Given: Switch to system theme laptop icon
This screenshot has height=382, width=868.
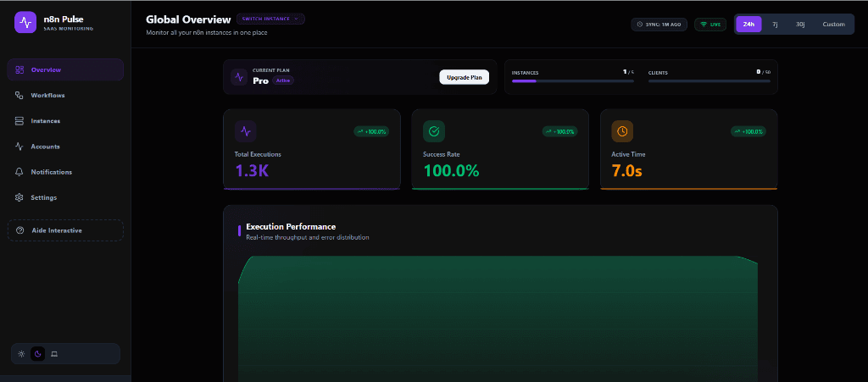Looking at the screenshot, I should pyautogui.click(x=54, y=354).
